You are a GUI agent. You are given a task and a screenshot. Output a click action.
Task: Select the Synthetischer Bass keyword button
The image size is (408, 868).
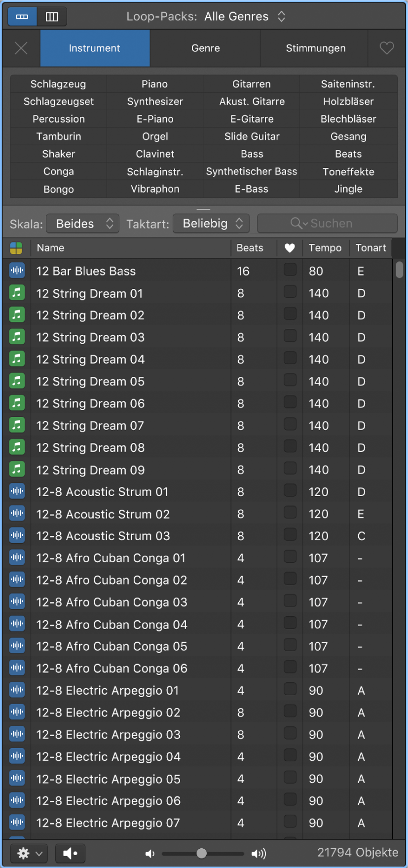click(252, 171)
